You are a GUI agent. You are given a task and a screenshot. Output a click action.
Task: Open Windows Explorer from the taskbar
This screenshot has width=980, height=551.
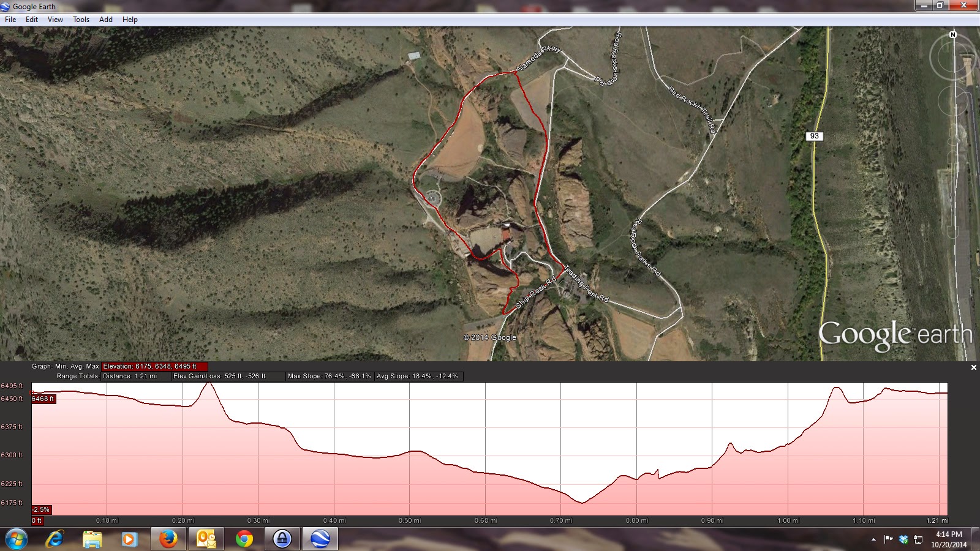pos(92,539)
